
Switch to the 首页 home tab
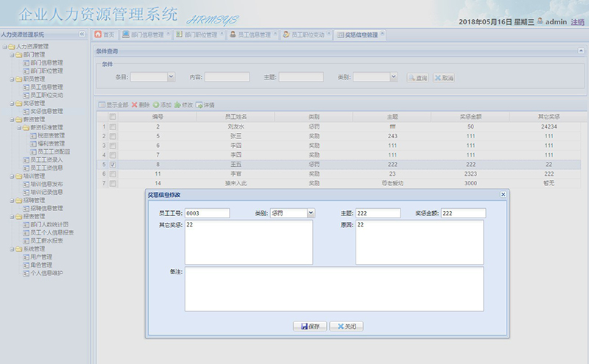tap(104, 35)
